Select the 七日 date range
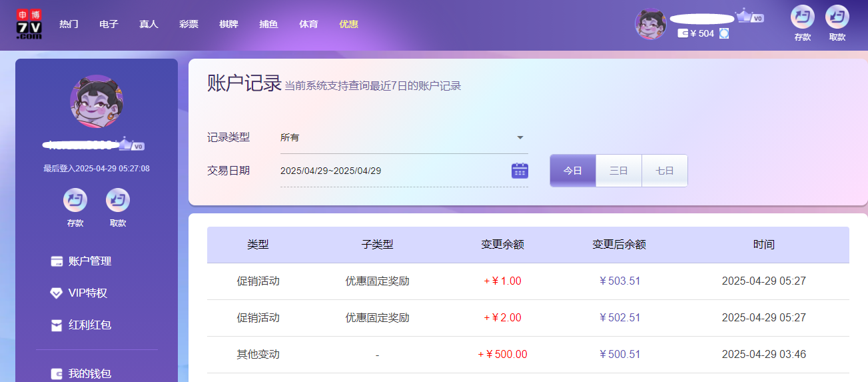This screenshot has width=868, height=382. (x=664, y=171)
